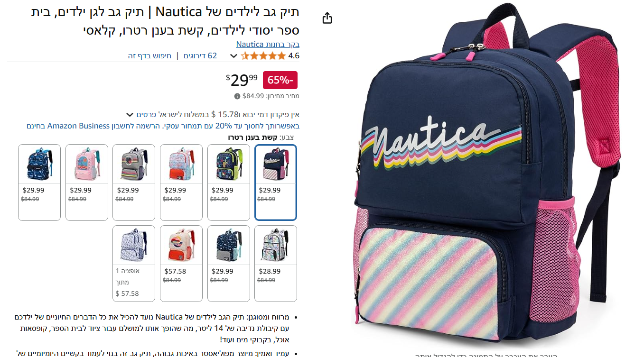Screen dimensions: 644x357
Task: Click the five-star rating icons
Action: 263,56
